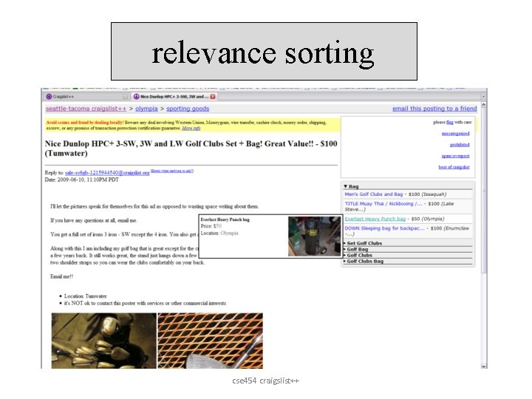This screenshot has width=532, height=399.
Task: Open More info link in scam warning
Action: tap(191, 129)
